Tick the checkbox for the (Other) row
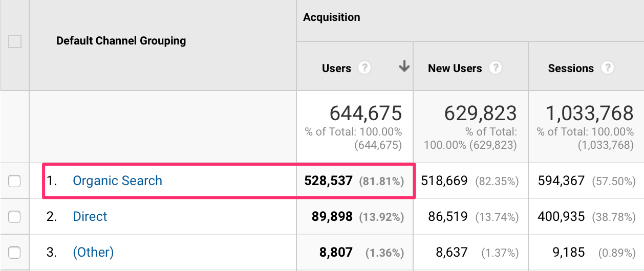The width and height of the screenshot is (644, 271). point(15,252)
